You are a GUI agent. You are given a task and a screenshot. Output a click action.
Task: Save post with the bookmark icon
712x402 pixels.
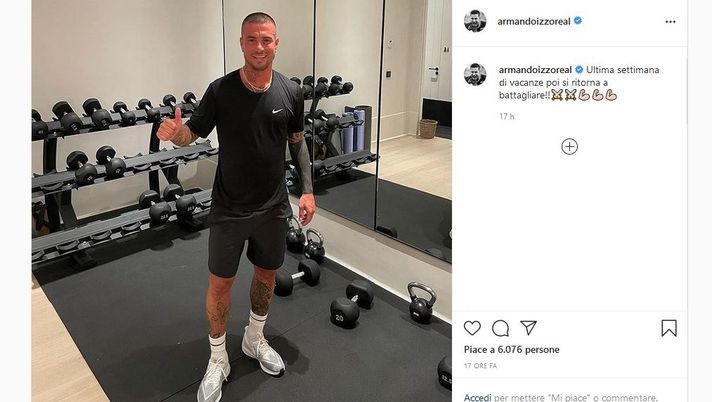[x=669, y=328]
